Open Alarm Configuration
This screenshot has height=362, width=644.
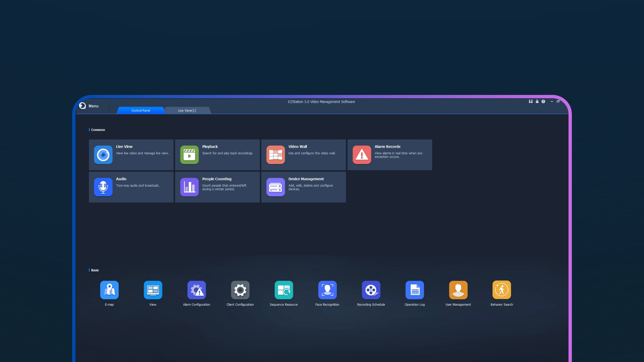pos(196,290)
